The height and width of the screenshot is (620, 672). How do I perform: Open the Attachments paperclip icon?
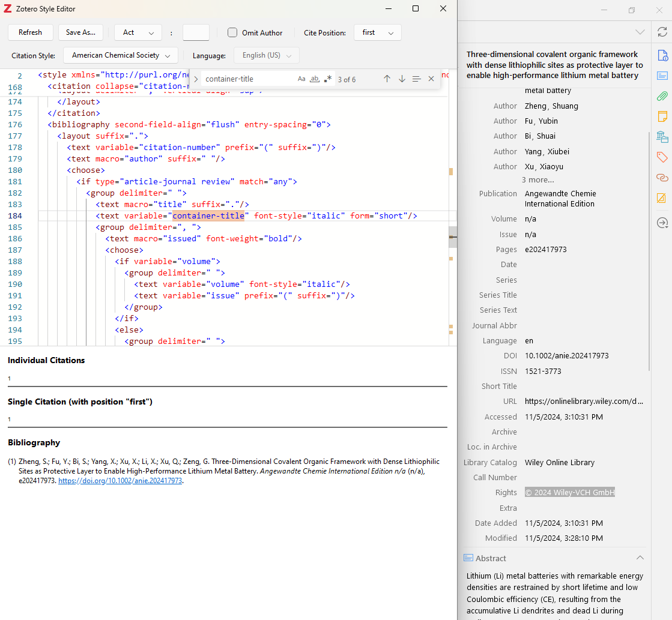point(662,96)
